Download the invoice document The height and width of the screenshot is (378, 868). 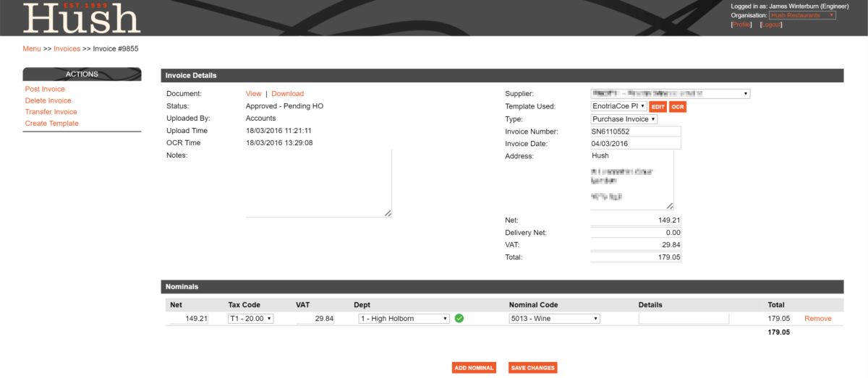click(288, 94)
